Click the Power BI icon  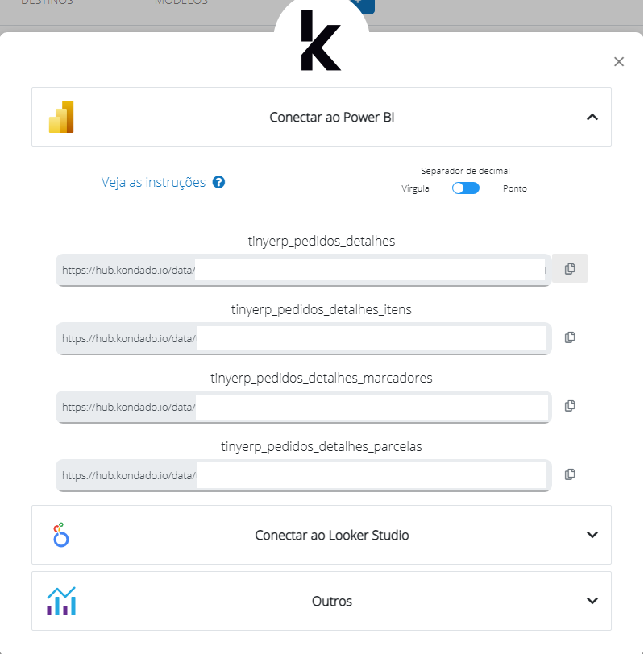60,116
